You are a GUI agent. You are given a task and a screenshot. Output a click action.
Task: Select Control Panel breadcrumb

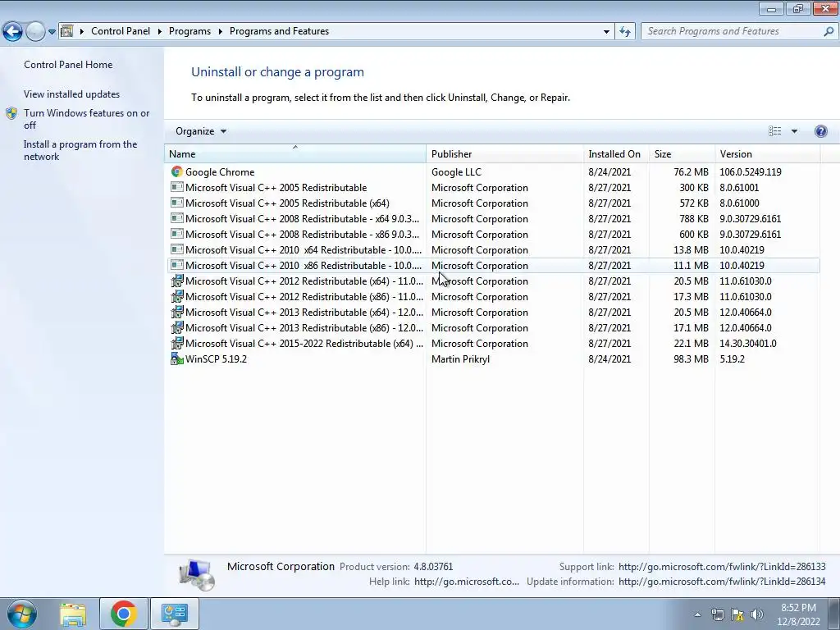tap(121, 31)
